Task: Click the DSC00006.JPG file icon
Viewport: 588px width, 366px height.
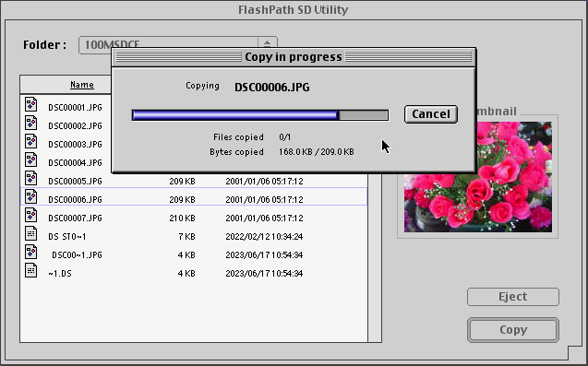Action: coord(31,196)
